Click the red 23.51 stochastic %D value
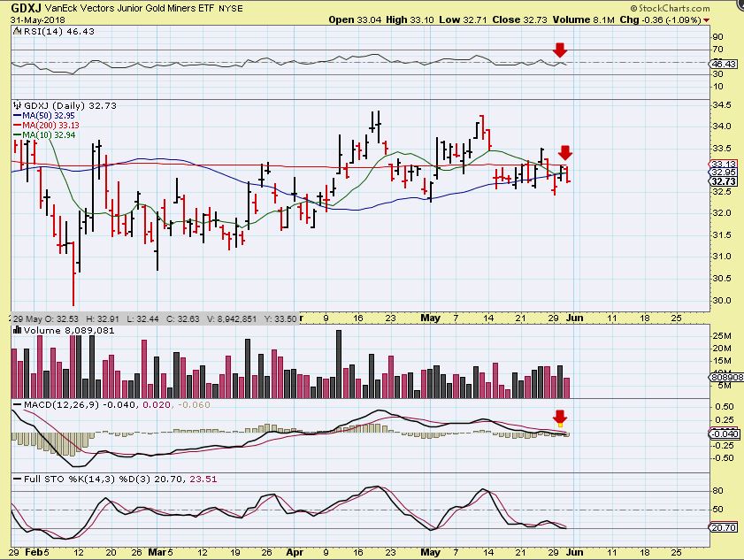Viewport: 744px width, 560px height. click(203, 479)
